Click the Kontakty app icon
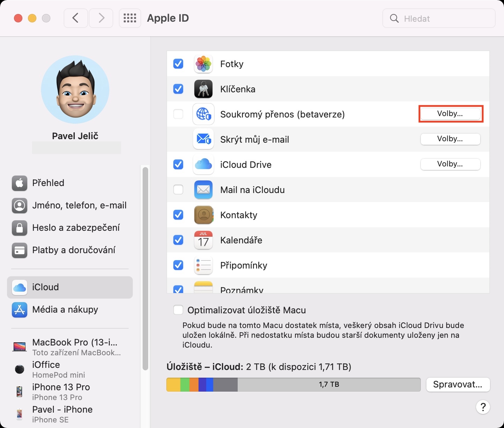504x428 pixels. tap(203, 215)
